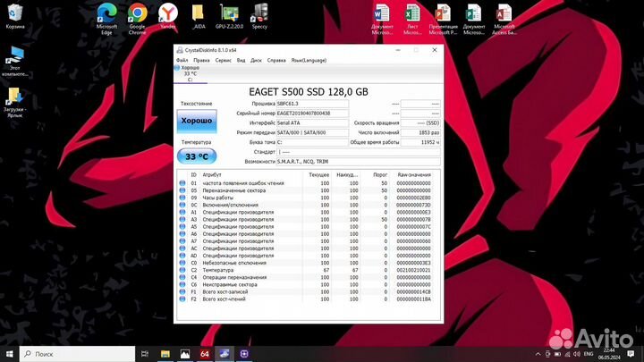644x362 pixels.
Task: Click the Windows search box Поиск
Action: click(x=77, y=353)
